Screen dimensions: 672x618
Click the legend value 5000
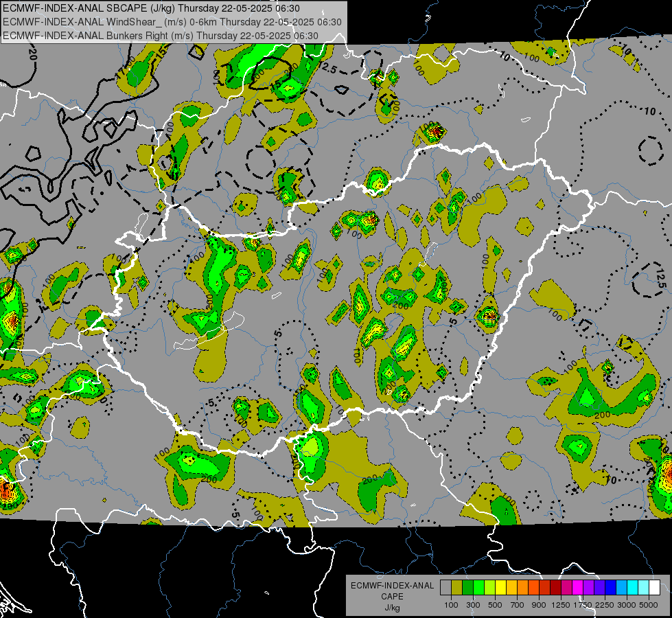tap(649, 605)
